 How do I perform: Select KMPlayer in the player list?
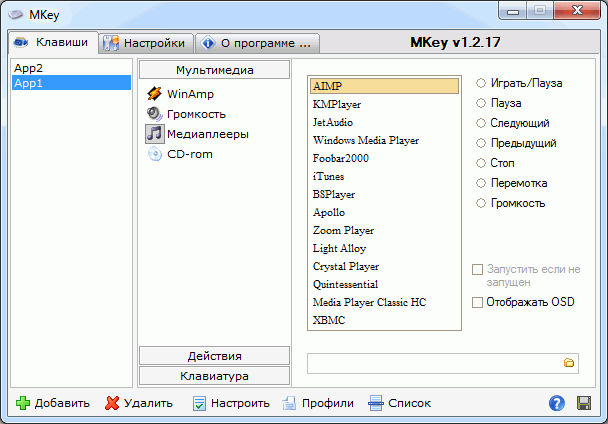tap(384, 104)
